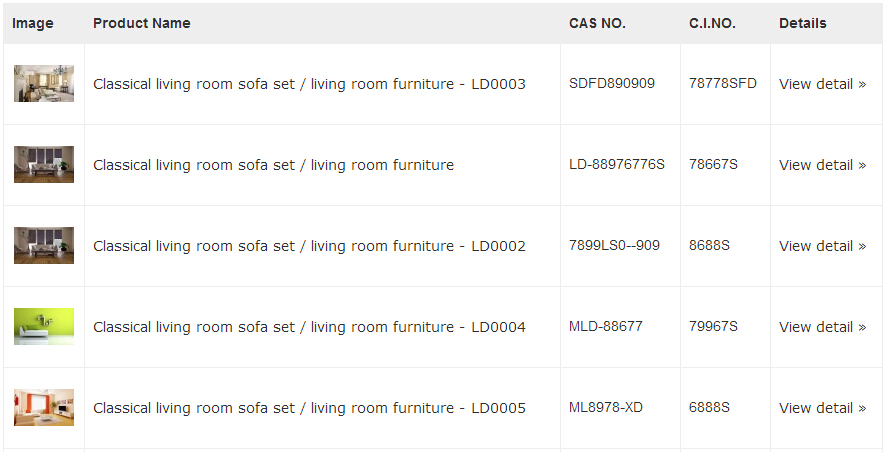Screen dimensions: 886x452
Task: Click the product name ending in LD0003
Action: [x=309, y=84]
